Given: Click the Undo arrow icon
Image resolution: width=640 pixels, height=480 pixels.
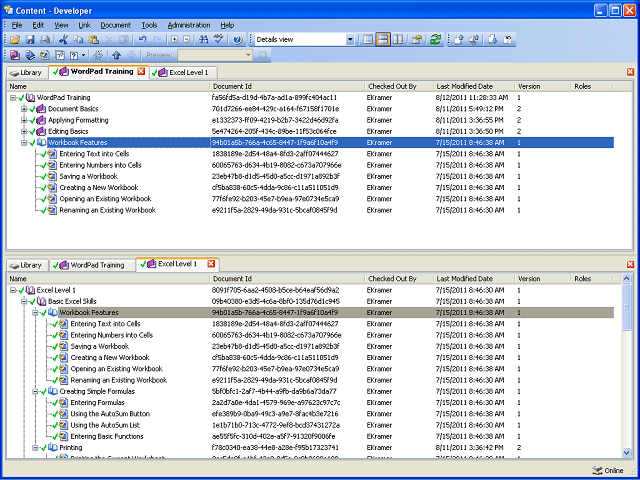Looking at the screenshot, I should pyautogui.click(x=142, y=40).
